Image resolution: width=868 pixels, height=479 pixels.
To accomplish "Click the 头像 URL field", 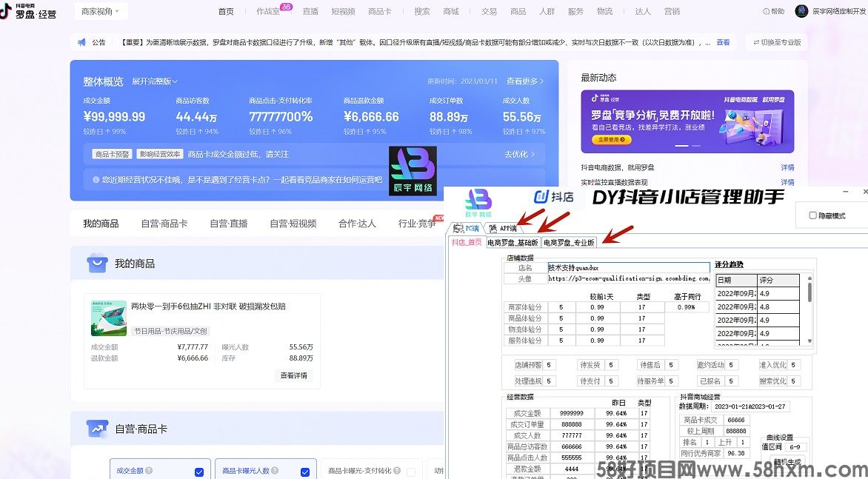I will 628,279.
